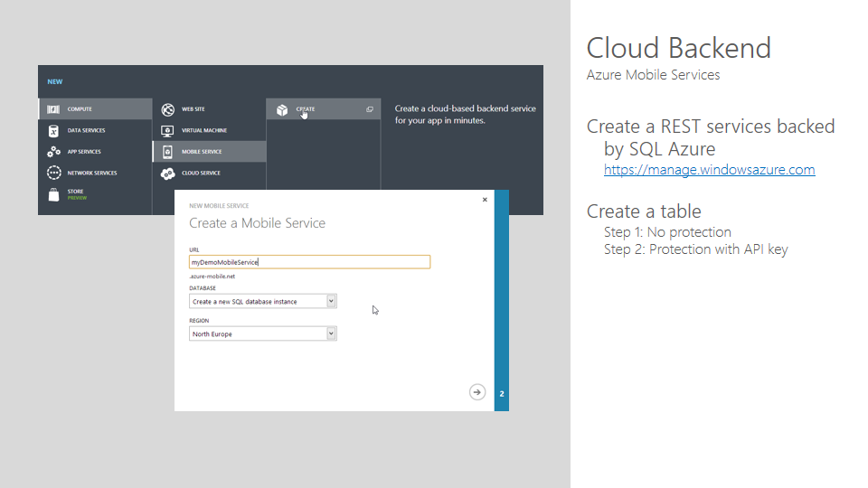Click the Create label
Viewport: 868px width, 488px height.
point(306,109)
